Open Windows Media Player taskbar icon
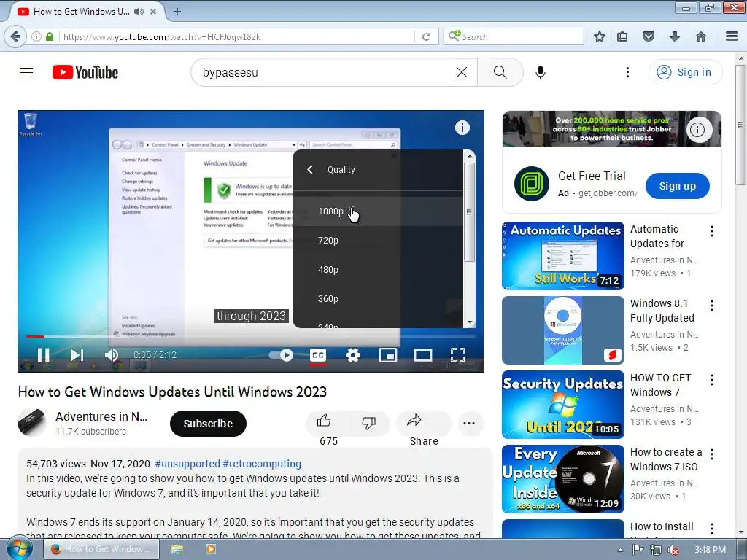 click(210, 549)
